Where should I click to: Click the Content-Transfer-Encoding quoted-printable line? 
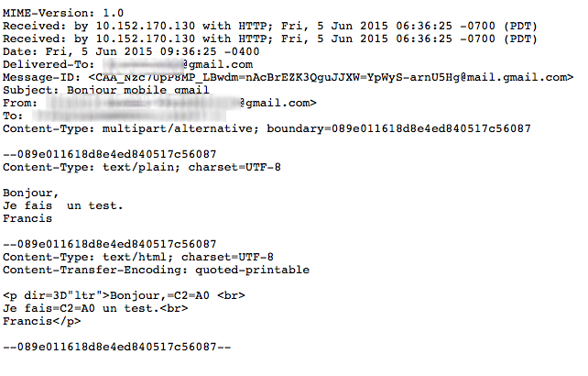tap(156, 270)
